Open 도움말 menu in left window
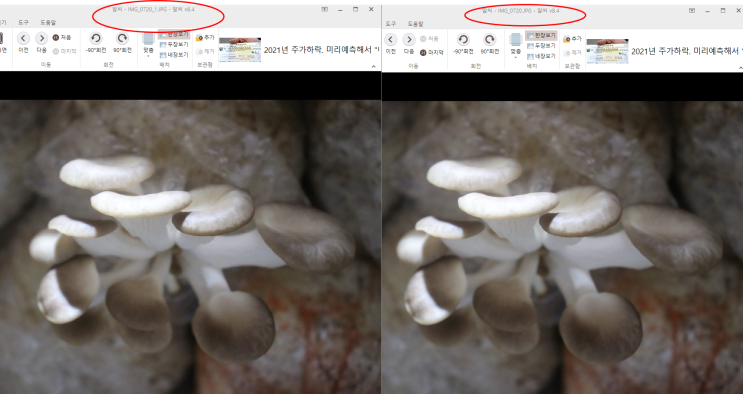The height and width of the screenshot is (394, 743). click(x=48, y=22)
